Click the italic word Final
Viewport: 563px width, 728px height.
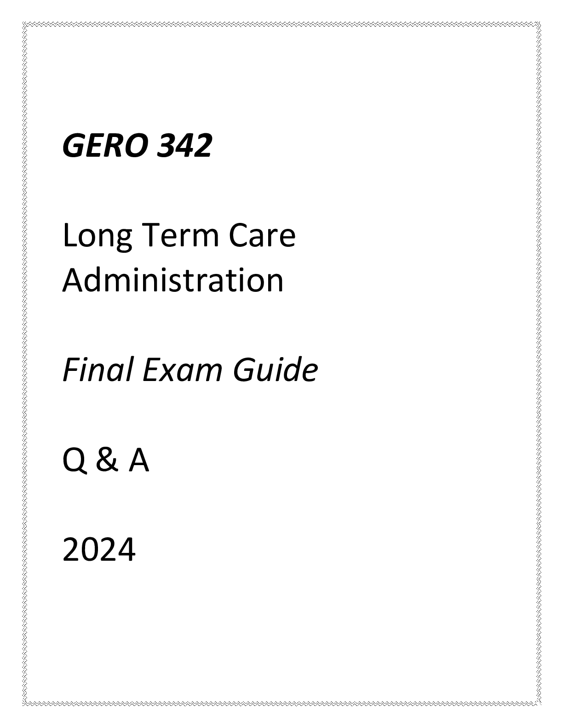pyautogui.click(x=98, y=370)
